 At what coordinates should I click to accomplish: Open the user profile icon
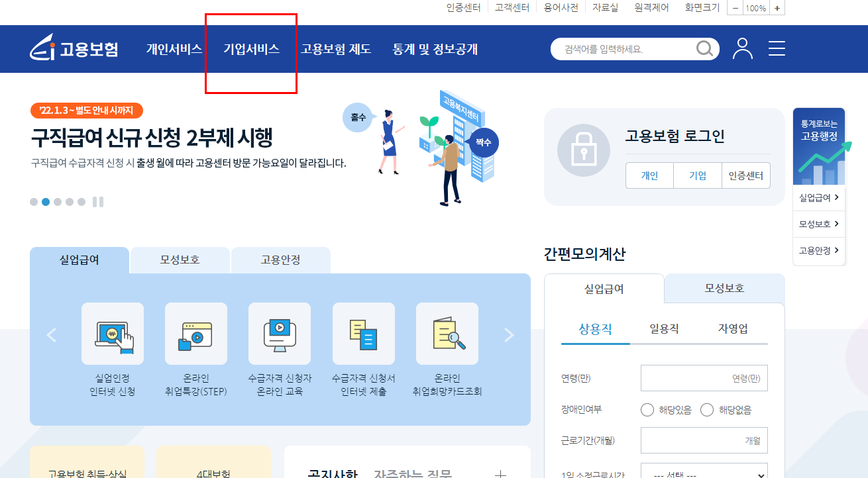coord(743,49)
